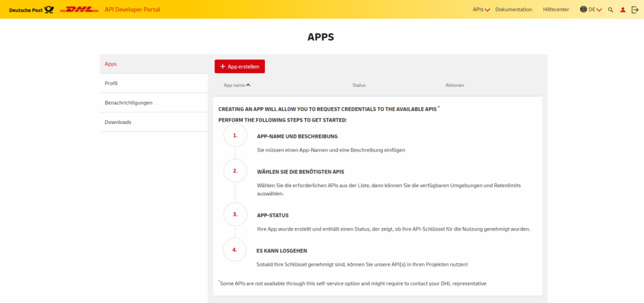The height and width of the screenshot is (303, 644).
Task: Click 'Sobald Ihre Schlüssel genehmigt sind' text
Action: pyautogui.click(x=362, y=265)
